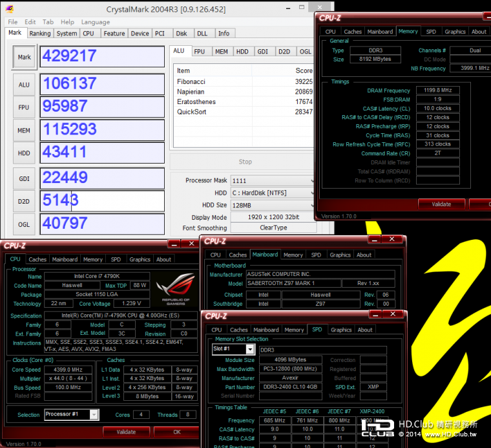Open Caches tab in SPD CPU-Z window
This screenshot has height=448, width=491.
(238, 330)
